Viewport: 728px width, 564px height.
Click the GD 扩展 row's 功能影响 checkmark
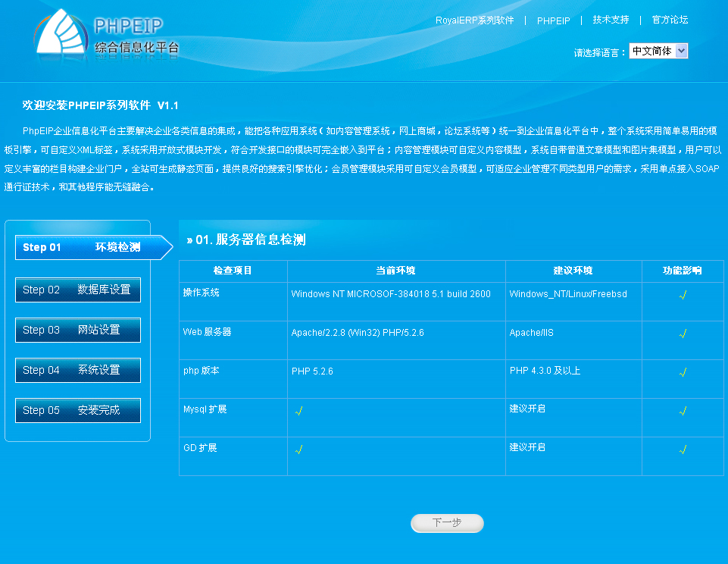683,450
